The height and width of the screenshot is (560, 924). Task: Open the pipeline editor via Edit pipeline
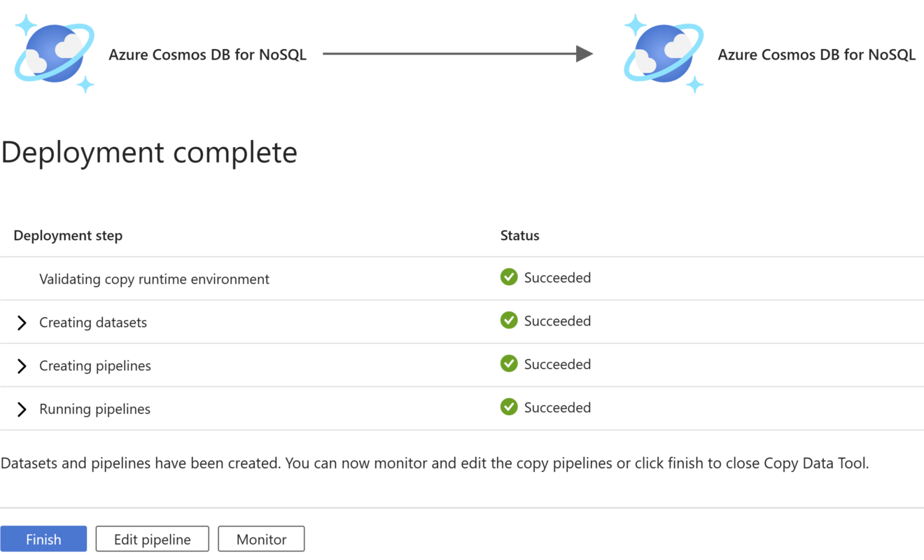pos(152,539)
